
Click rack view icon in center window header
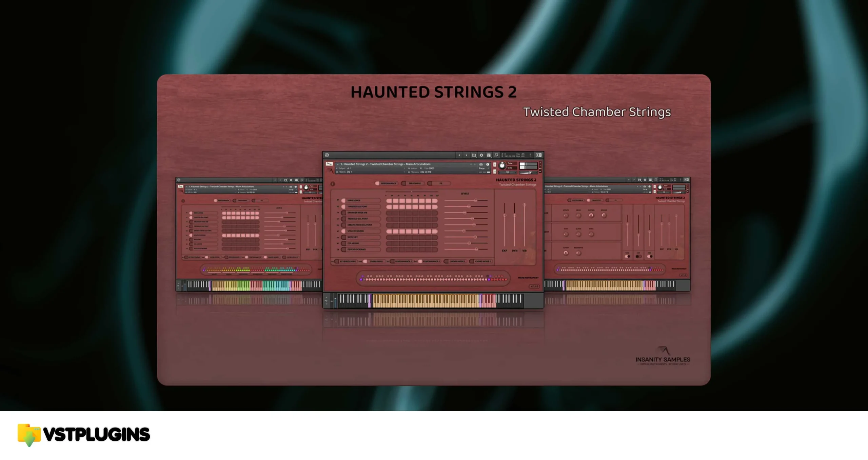(489, 155)
